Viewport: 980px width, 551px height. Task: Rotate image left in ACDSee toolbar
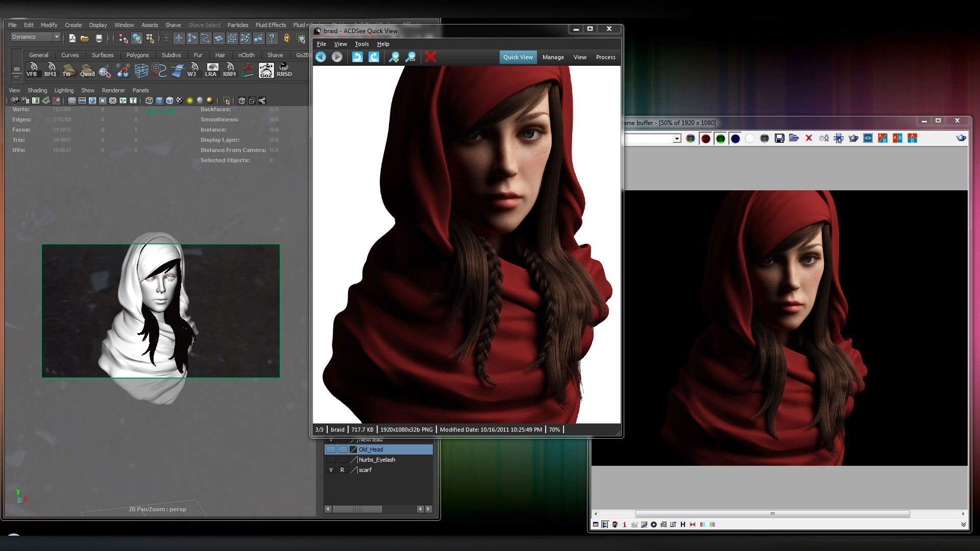(357, 57)
